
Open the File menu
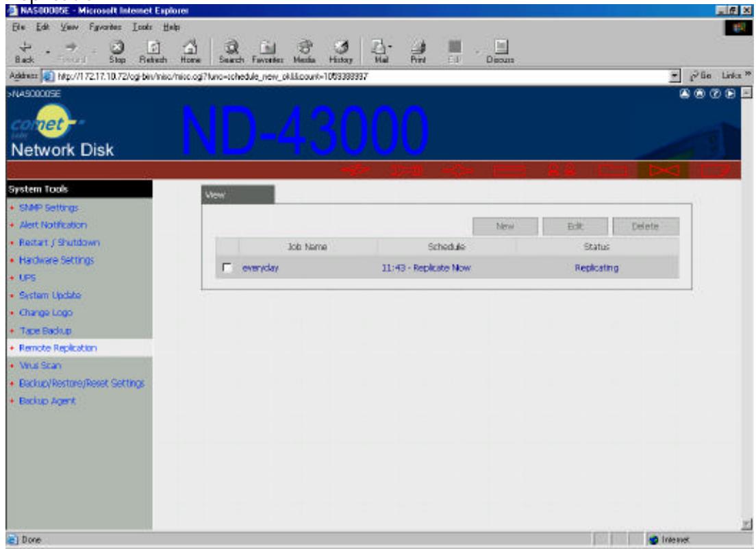point(18,27)
